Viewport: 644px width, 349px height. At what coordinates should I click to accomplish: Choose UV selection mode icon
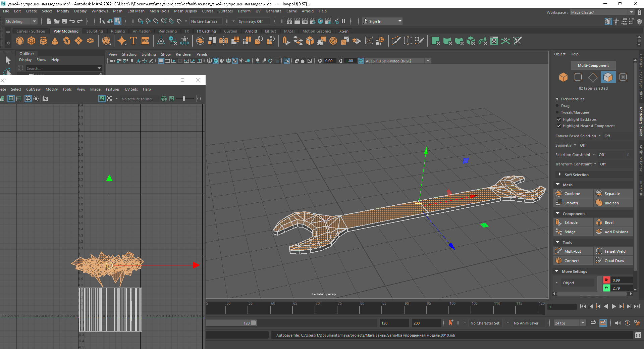(623, 77)
